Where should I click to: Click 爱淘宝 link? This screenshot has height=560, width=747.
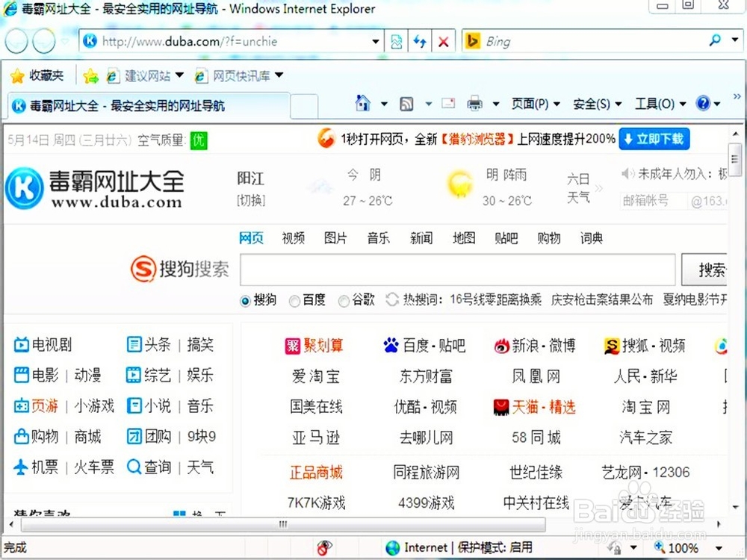316,376
